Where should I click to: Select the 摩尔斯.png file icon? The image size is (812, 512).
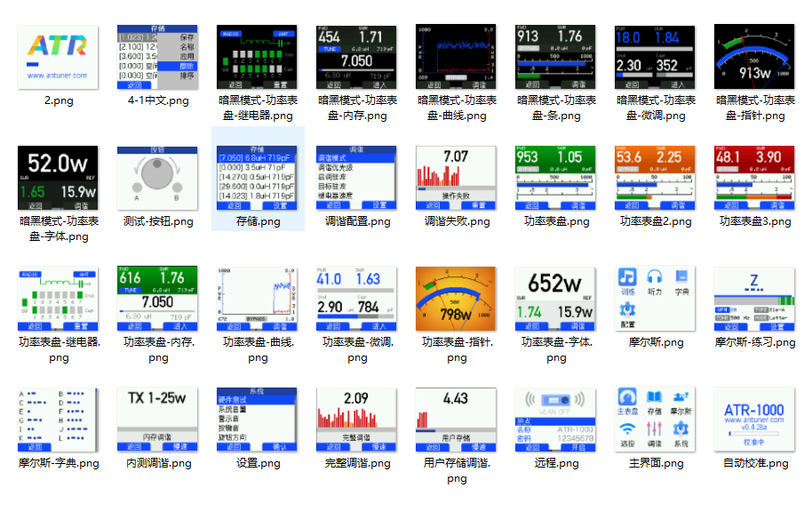[655, 299]
